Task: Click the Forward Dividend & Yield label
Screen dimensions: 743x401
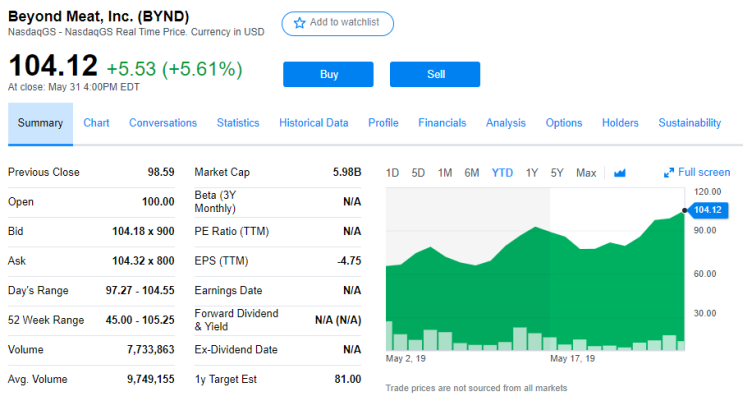Action: click(236, 320)
